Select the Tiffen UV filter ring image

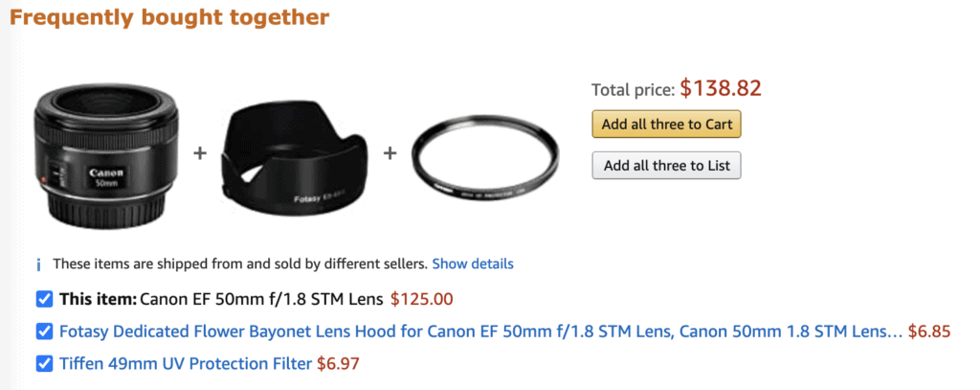(481, 154)
